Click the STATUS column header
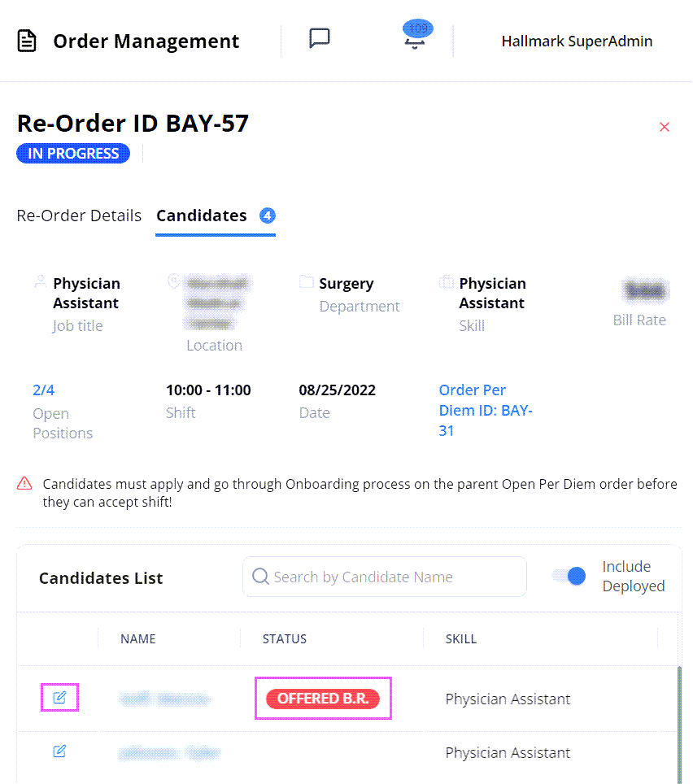693x784 pixels. pos(285,639)
